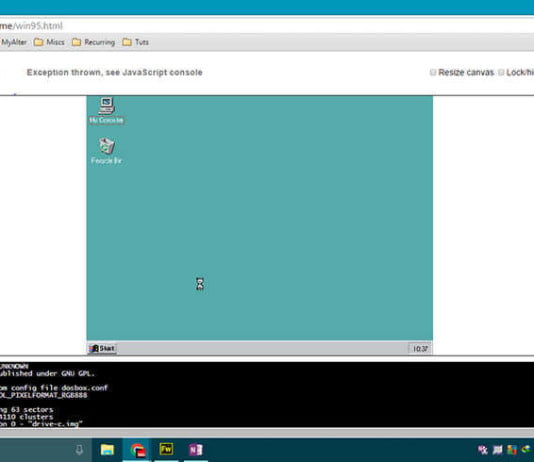Screen dimensions: 534x462
Task: Click the white flag tray icon
Action: tap(497, 450)
